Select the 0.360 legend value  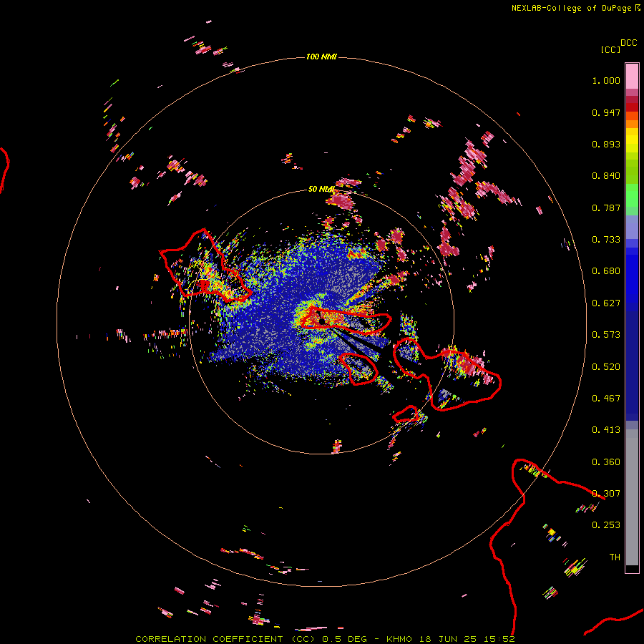(606, 462)
